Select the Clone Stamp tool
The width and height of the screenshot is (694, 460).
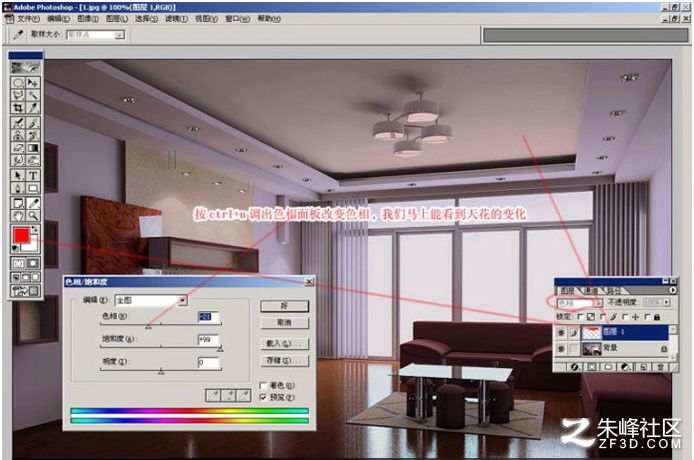click(18, 135)
